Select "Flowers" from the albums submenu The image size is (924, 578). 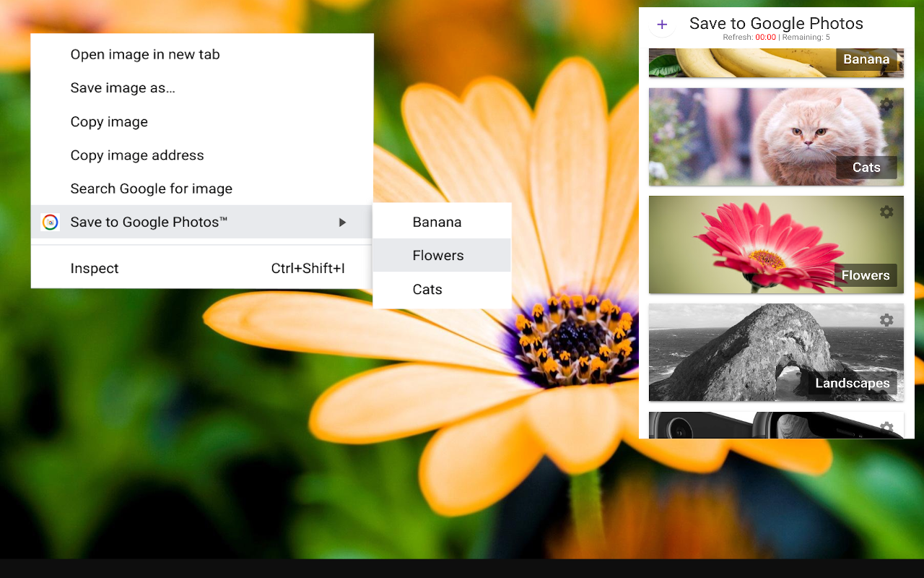tap(437, 255)
